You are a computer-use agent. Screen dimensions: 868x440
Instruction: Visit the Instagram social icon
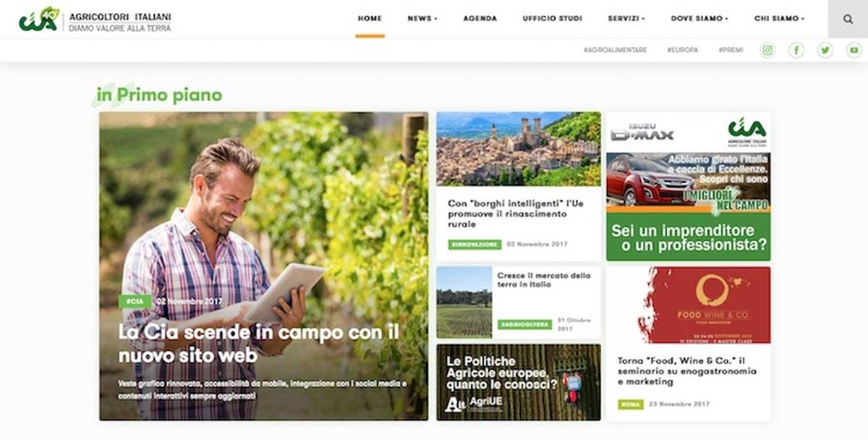(767, 50)
